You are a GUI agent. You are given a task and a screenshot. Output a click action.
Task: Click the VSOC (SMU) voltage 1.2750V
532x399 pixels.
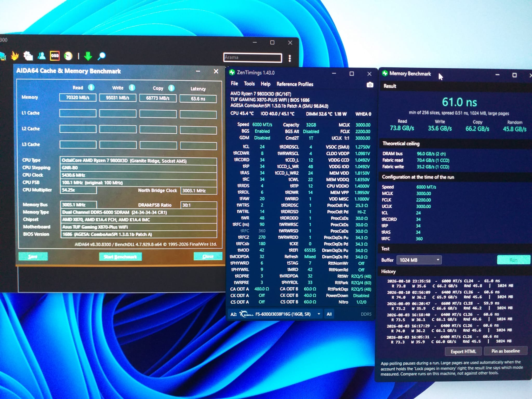[362, 147]
